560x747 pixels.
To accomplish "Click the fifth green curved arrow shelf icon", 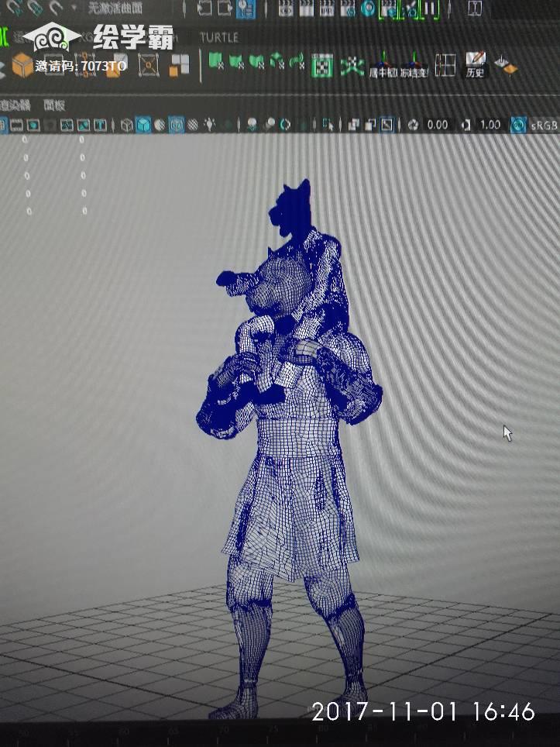I will pyautogui.click(x=297, y=61).
